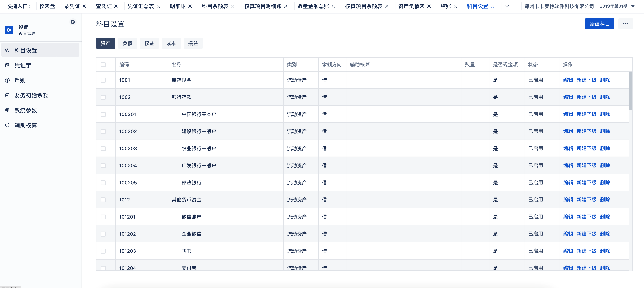Click 编辑 for 银行存款
This screenshot has height=288, width=644.
point(568,97)
